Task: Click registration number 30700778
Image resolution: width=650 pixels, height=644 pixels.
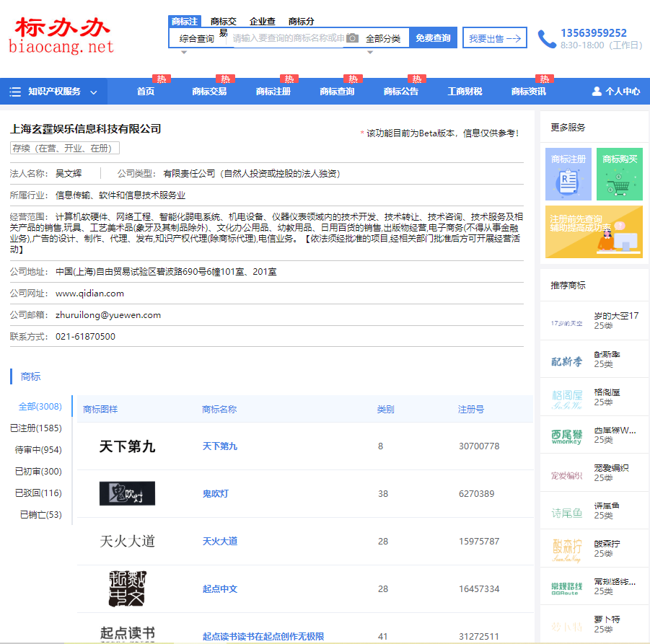Action: click(x=479, y=446)
